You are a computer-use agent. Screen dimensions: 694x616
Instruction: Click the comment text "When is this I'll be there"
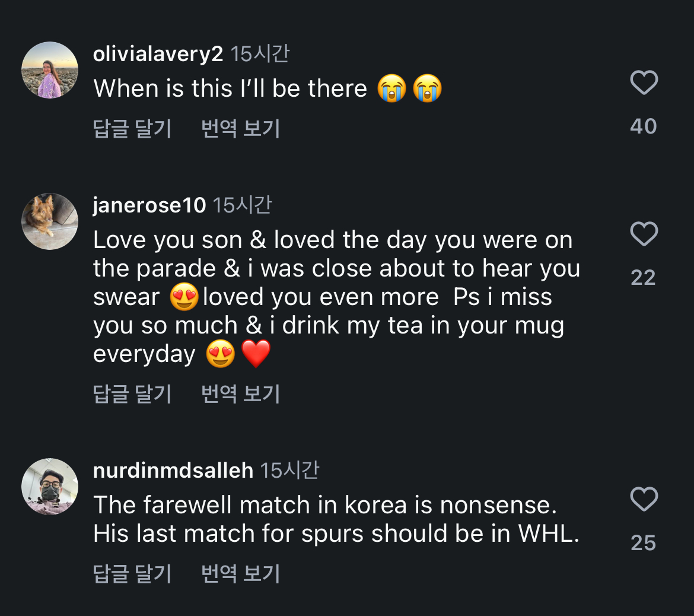[x=230, y=89]
